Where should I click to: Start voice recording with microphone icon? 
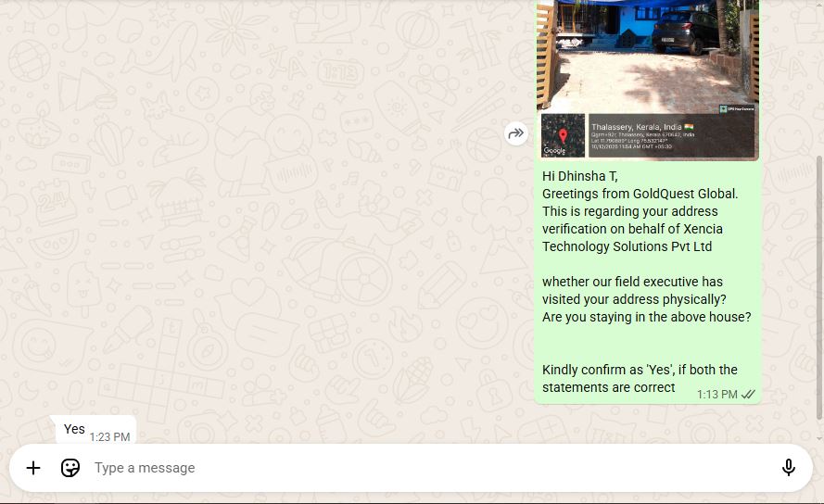tap(789, 468)
